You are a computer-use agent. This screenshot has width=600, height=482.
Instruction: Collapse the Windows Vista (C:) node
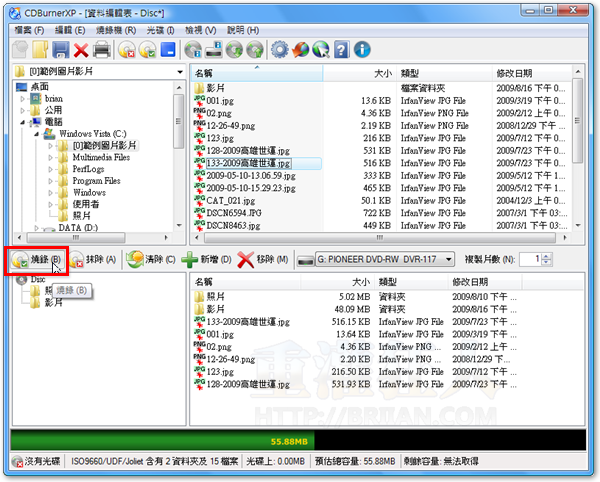pos(36,134)
